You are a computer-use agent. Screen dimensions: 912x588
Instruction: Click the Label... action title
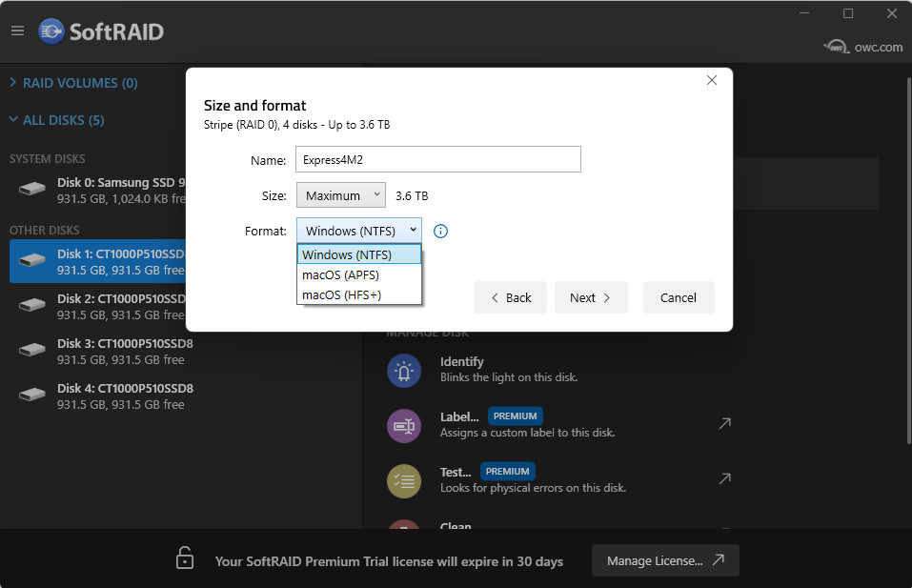pos(459,417)
